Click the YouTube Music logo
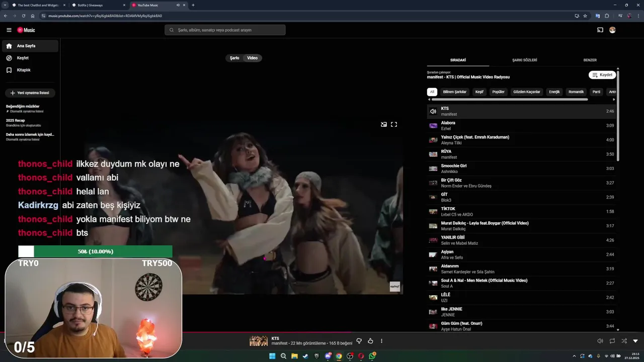 (x=26, y=30)
